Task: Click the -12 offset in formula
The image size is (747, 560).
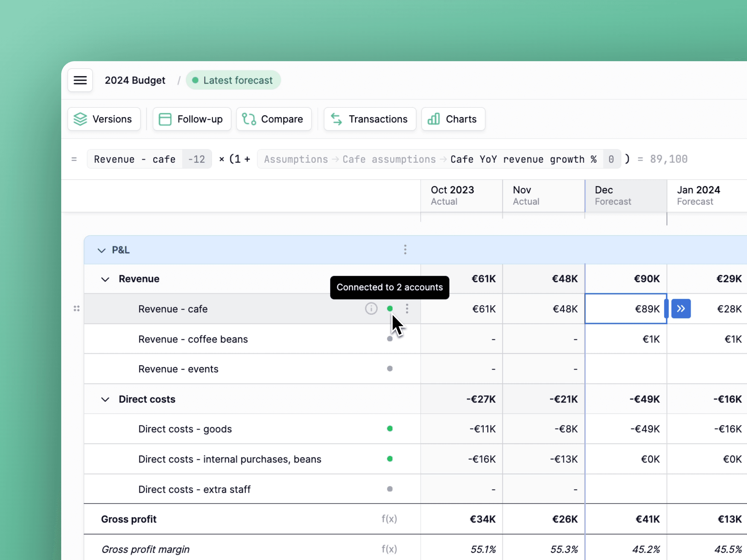Action: click(x=197, y=159)
